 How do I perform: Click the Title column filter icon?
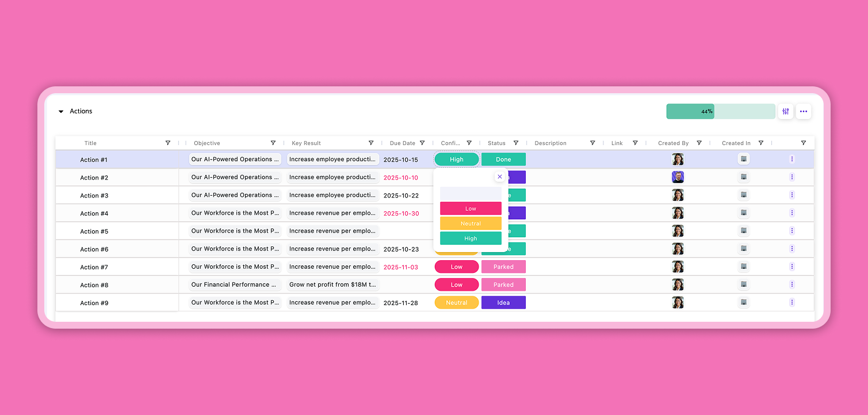pos(168,143)
